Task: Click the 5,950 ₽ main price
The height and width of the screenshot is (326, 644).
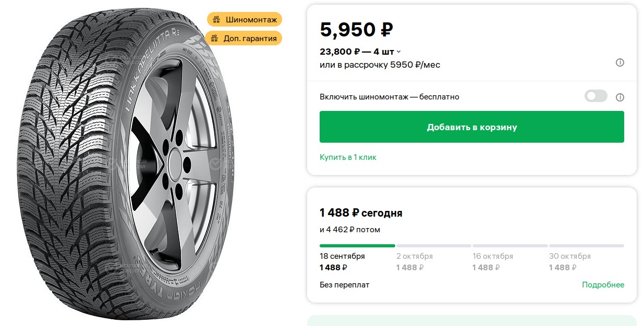Action: (x=356, y=30)
